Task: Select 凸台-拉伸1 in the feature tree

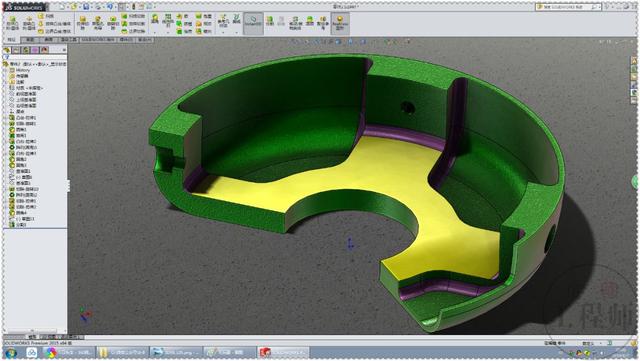Action: pos(22,118)
